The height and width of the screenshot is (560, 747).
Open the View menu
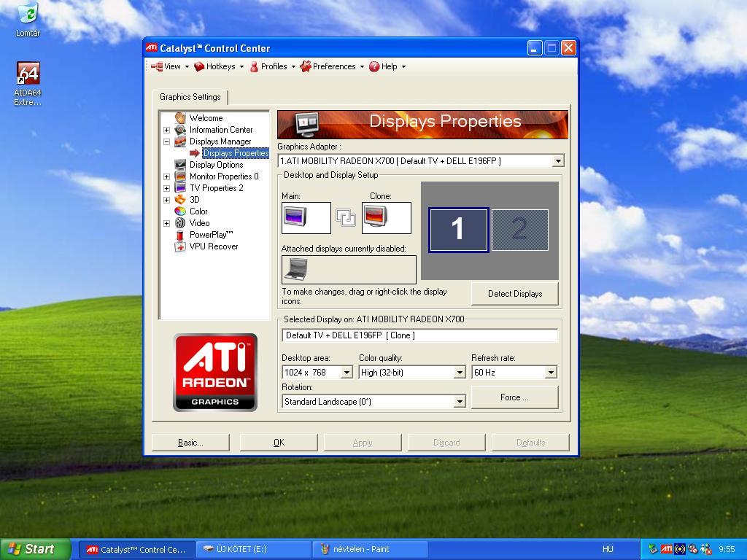click(169, 66)
